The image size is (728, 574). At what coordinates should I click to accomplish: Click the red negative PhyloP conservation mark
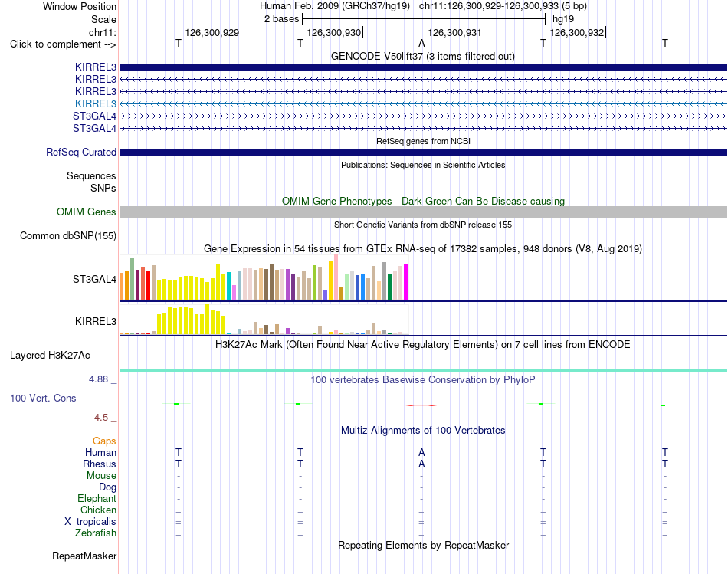421,405
